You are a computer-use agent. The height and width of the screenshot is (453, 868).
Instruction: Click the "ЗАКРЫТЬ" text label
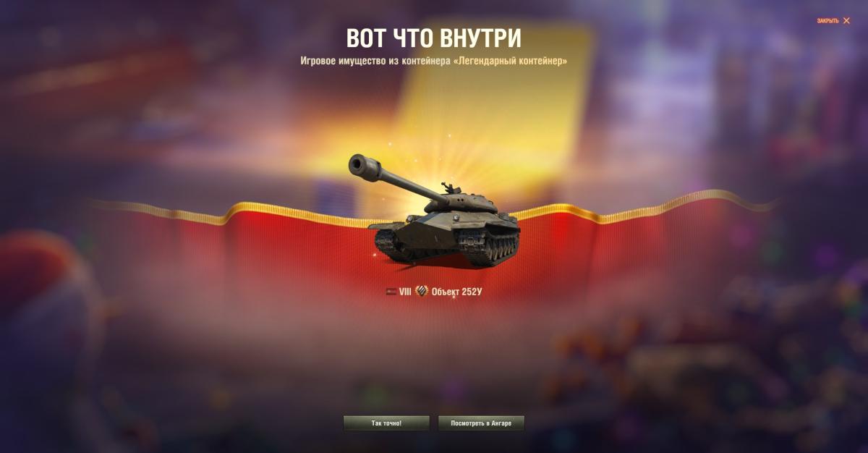(x=828, y=21)
